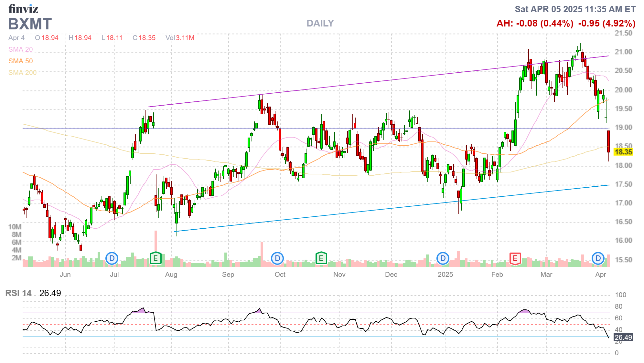Click the October dividend D marker
644x363 pixels.
coord(277,258)
